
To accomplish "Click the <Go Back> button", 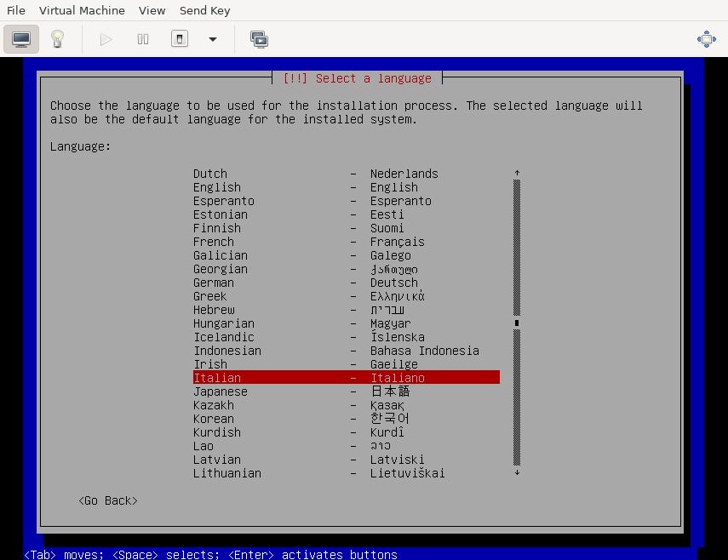I will [x=108, y=500].
